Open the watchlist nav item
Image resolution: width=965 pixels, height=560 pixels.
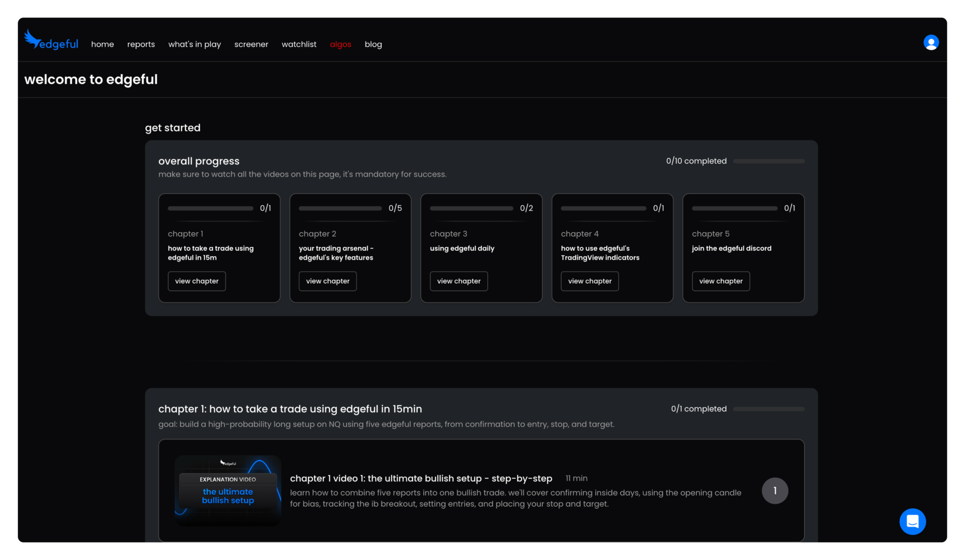299,44
